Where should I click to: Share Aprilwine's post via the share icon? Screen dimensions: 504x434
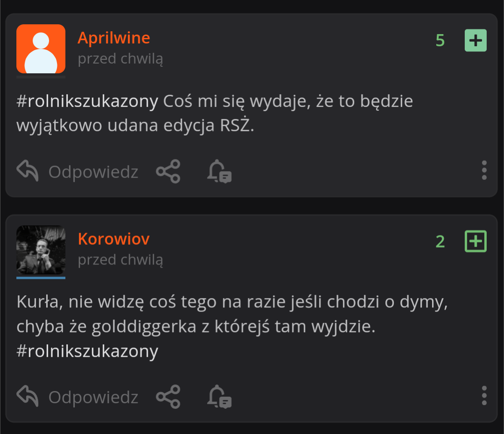[168, 171]
